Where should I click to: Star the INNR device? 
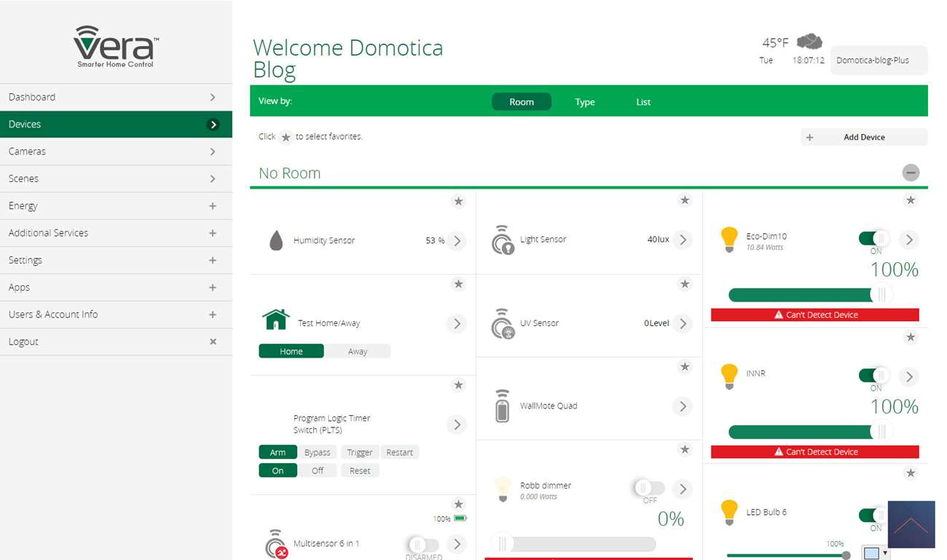tap(911, 337)
